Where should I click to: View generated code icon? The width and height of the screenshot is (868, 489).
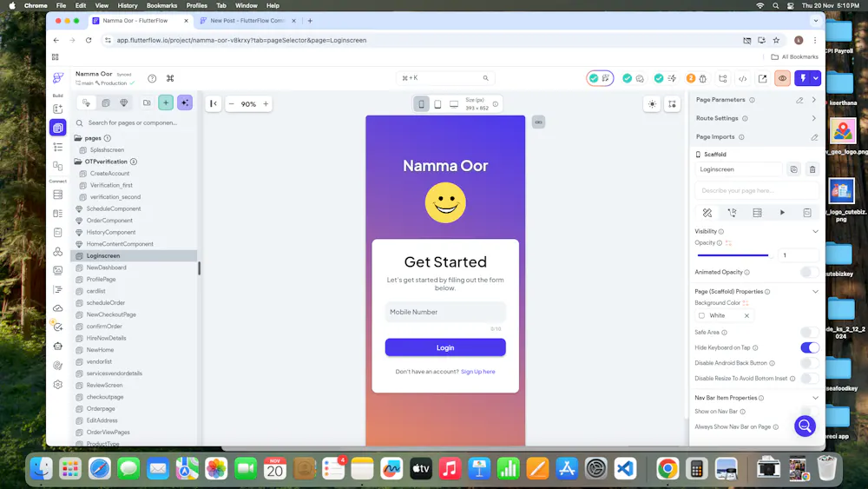point(743,79)
